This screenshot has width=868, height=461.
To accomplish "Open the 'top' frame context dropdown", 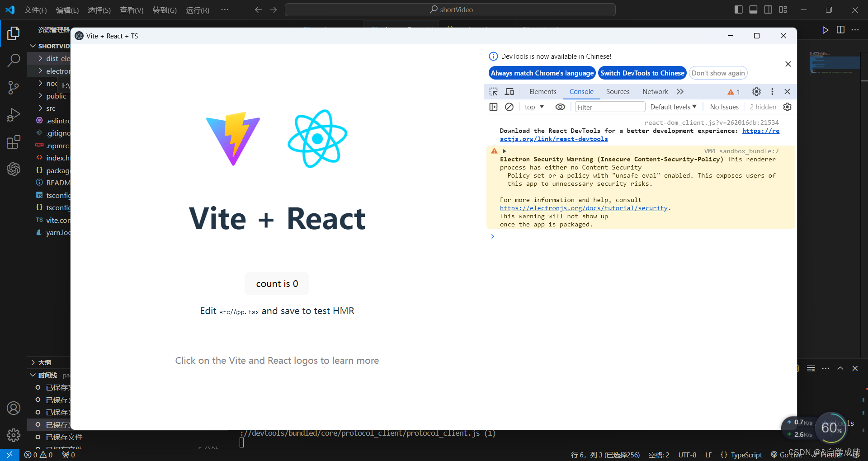I will 534,107.
